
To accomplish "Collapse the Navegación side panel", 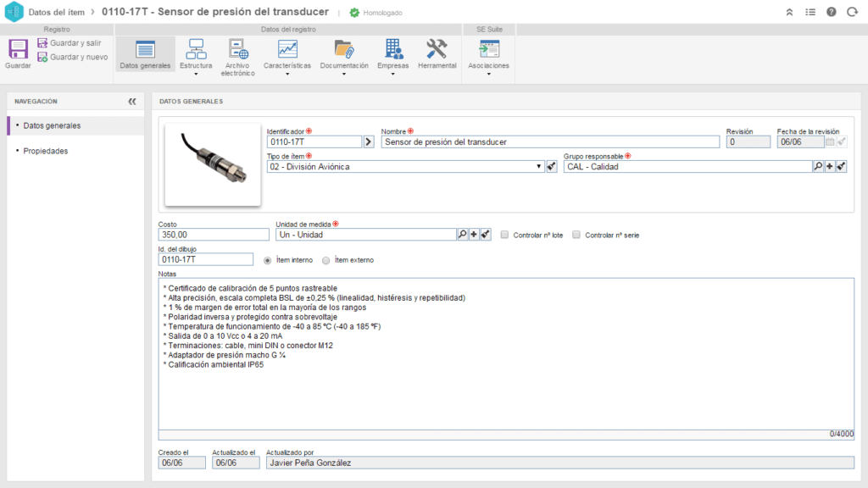I will tap(132, 101).
